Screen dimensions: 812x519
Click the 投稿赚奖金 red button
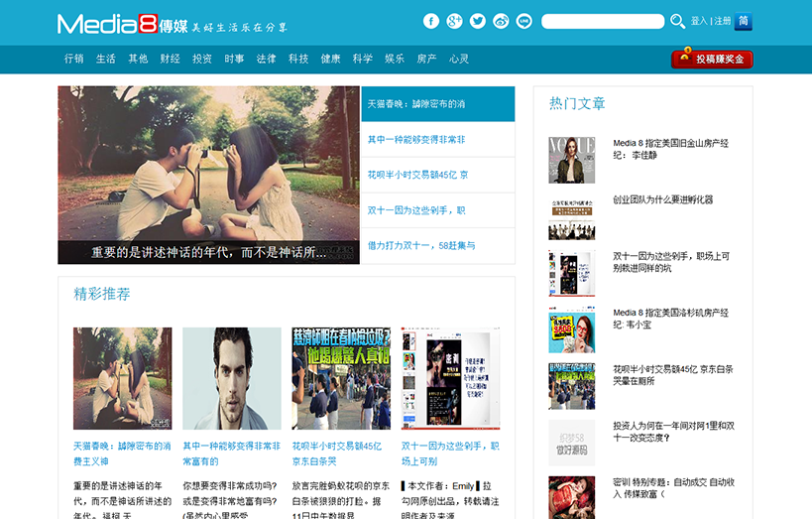[712, 59]
